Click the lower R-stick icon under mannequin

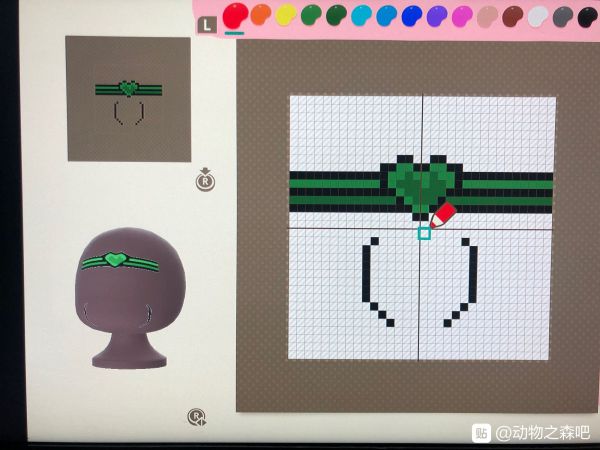(x=197, y=417)
